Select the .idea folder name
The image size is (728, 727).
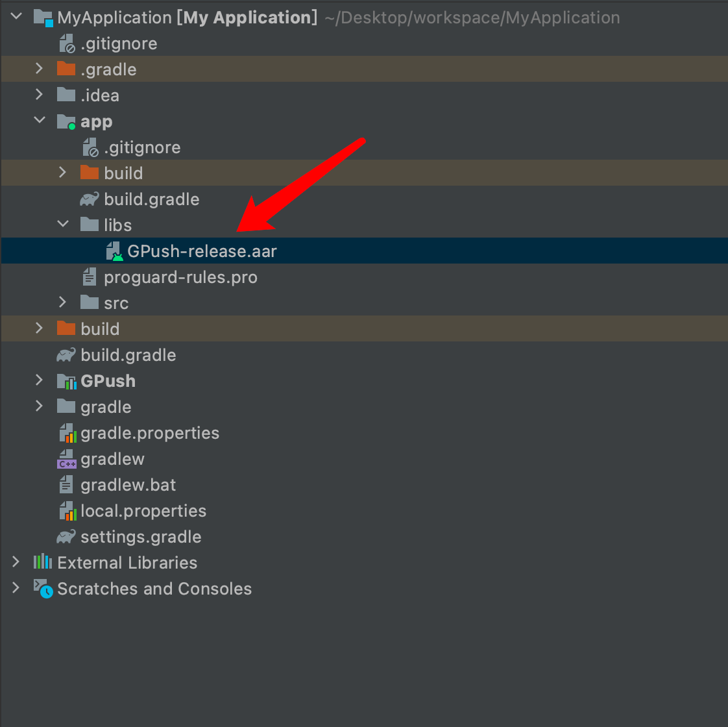coord(101,95)
